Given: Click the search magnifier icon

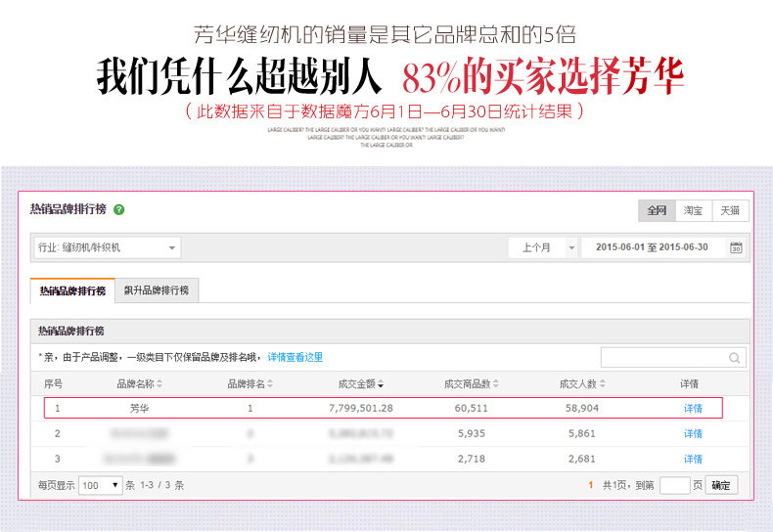Looking at the screenshot, I should [734, 358].
